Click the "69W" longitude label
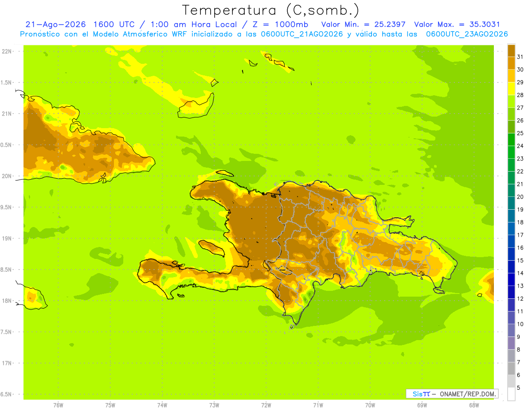The height and width of the screenshot is (411, 532). pos(422,405)
